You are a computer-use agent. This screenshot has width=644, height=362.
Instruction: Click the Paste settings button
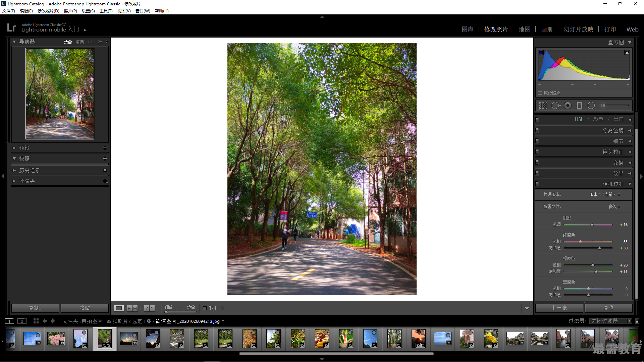[85, 308]
